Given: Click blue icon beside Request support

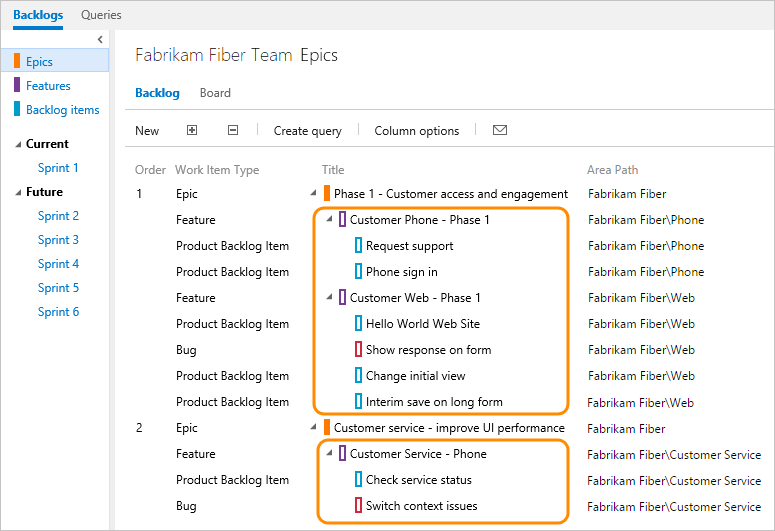Looking at the screenshot, I should 358,245.
